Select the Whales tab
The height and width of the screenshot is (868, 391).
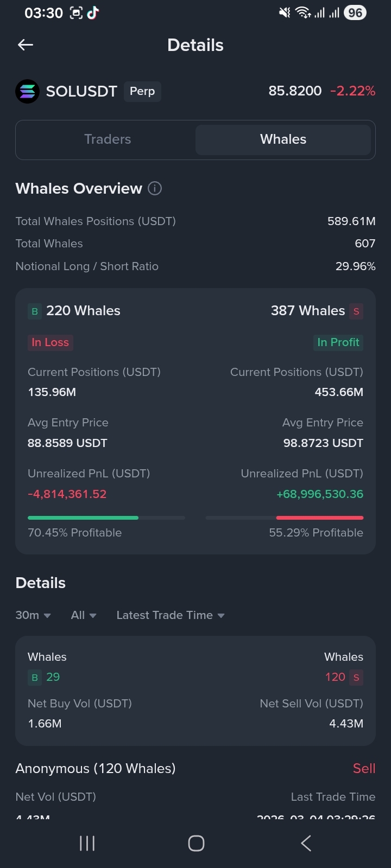click(x=283, y=139)
